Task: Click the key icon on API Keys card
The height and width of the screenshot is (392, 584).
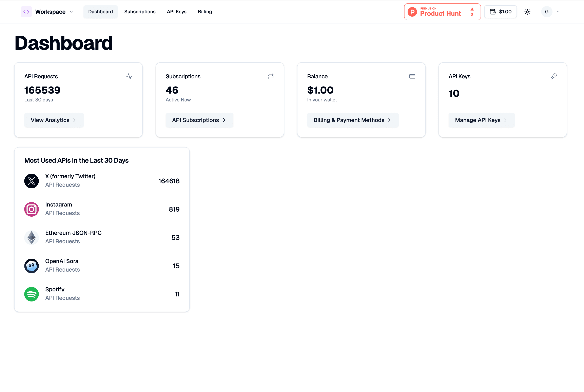Action: (553, 77)
